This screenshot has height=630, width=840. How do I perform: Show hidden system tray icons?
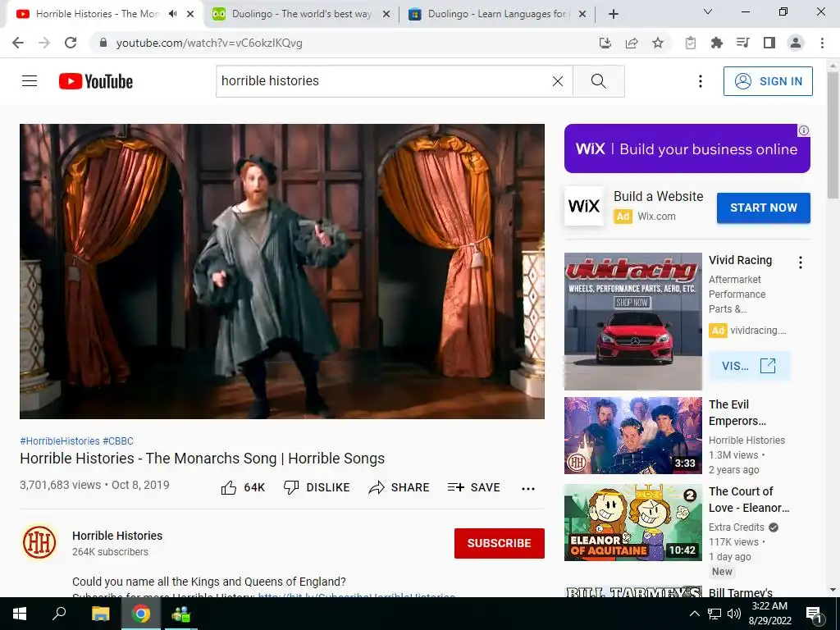tap(694, 614)
